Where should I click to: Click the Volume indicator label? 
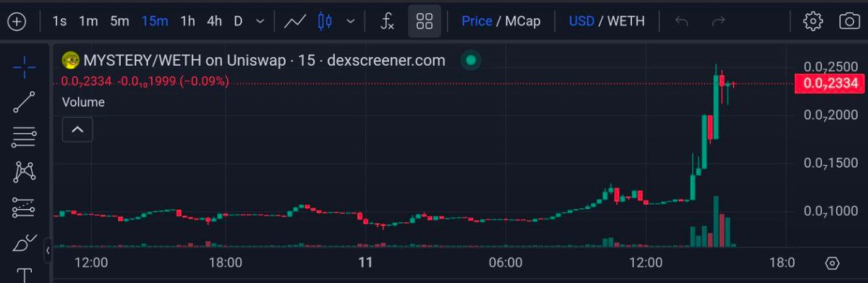(83, 102)
